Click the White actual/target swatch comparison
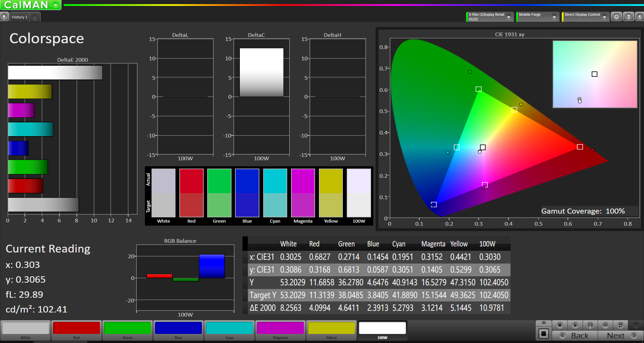Viewport: 644px width, 343px height. (164, 193)
